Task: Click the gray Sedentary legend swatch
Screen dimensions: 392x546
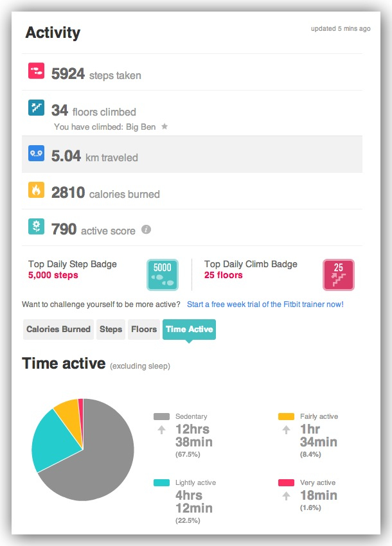Action: coord(162,416)
